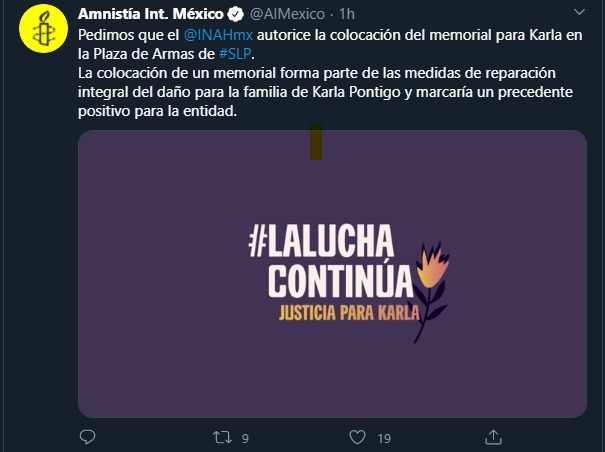Open the #LALUCHA CONTINÚA headline in the image

(331, 261)
